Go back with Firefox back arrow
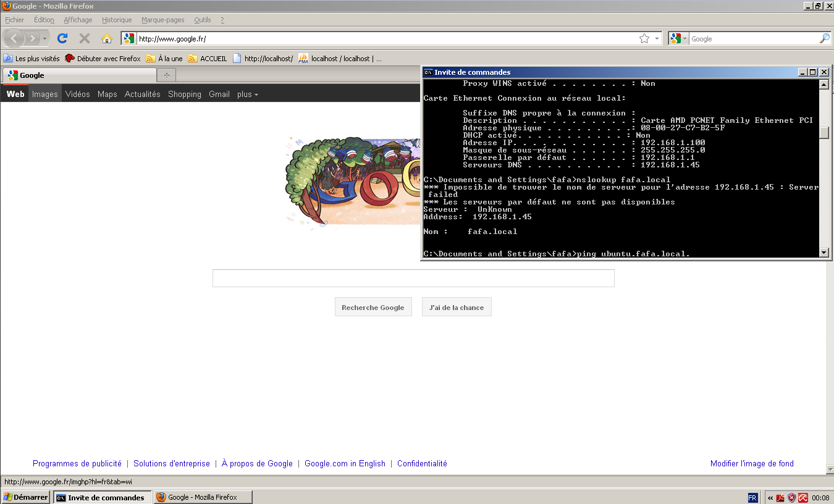Viewport: 834px width, 504px height. 14,38
